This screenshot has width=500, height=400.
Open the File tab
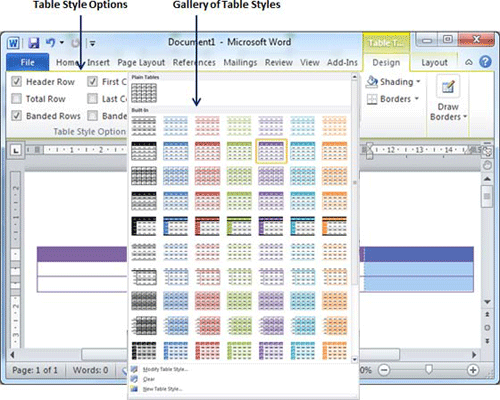[x=27, y=62]
